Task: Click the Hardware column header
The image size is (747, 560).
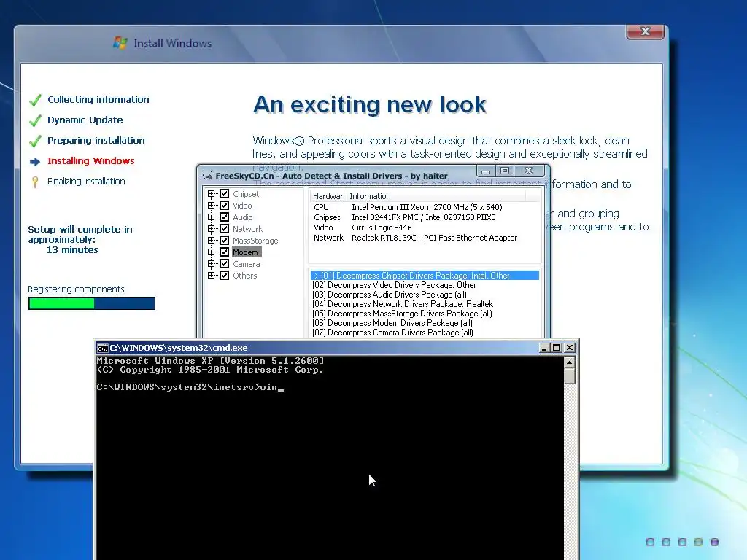Action: (x=328, y=196)
